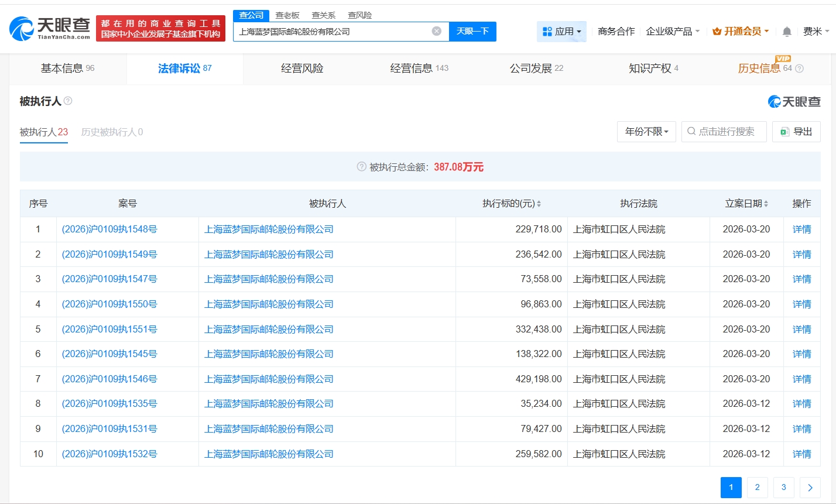Go to next page using arrow
This screenshot has width=836, height=504.
click(x=810, y=487)
